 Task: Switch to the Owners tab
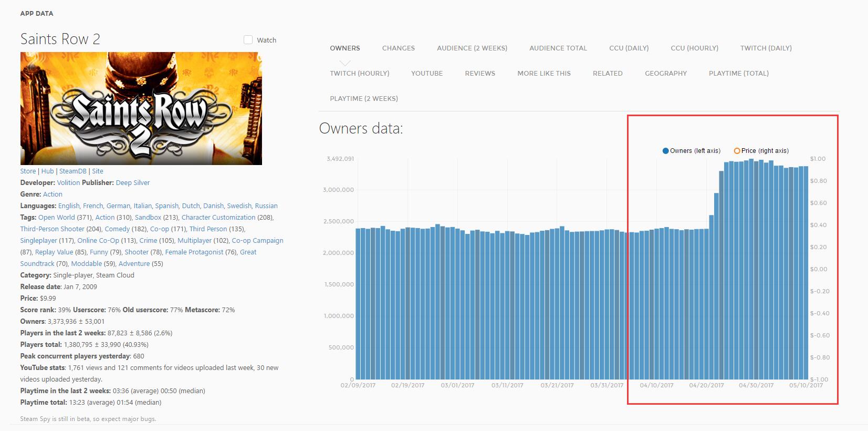pyautogui.click(x=345, y=48)
